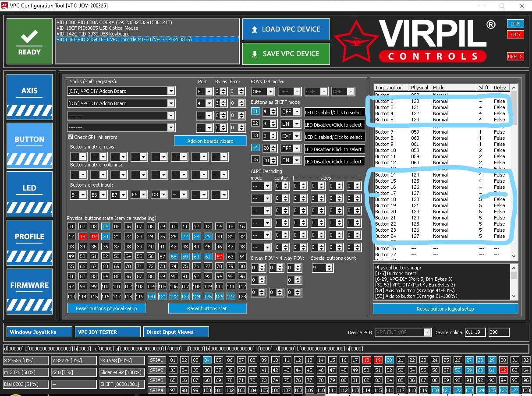Click the Physical column header

tap(420, 88)
